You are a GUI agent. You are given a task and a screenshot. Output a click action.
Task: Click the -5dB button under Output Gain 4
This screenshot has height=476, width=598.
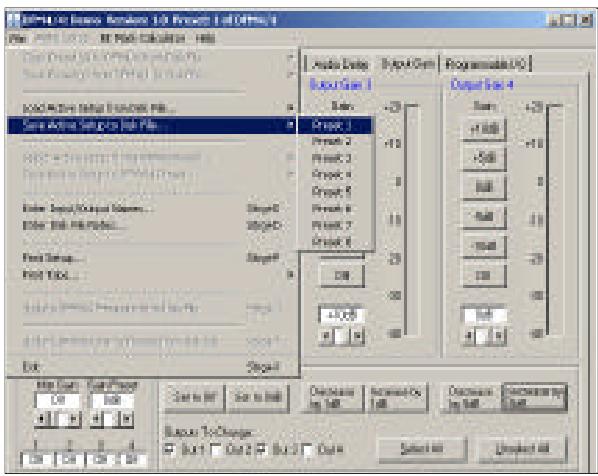(x=484, y=217)
